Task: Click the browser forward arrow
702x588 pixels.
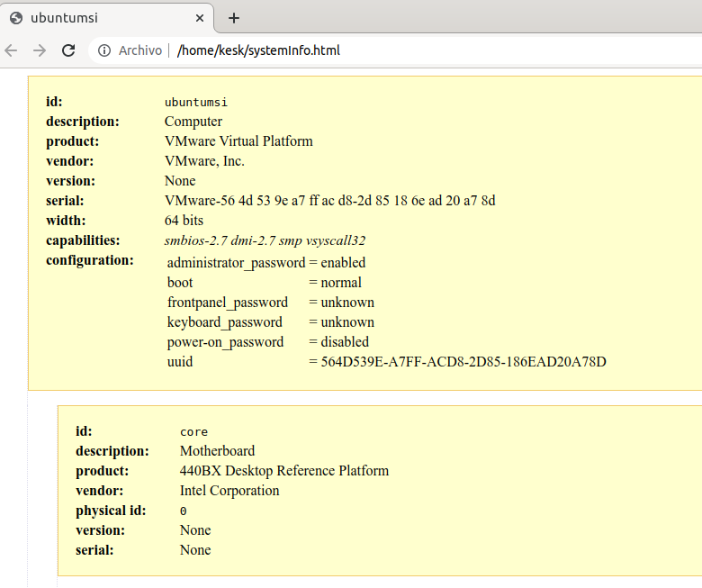Action: point(40,50)
